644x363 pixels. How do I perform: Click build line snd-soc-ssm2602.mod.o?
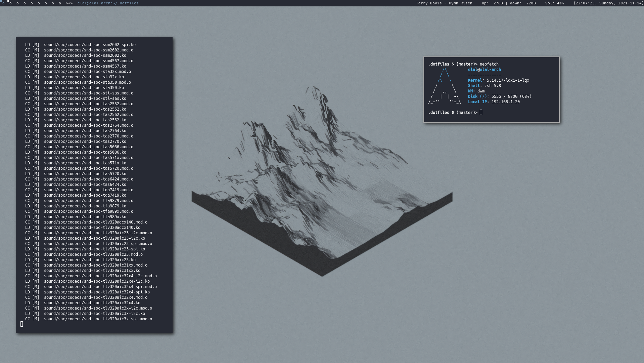tap(79, 50)
